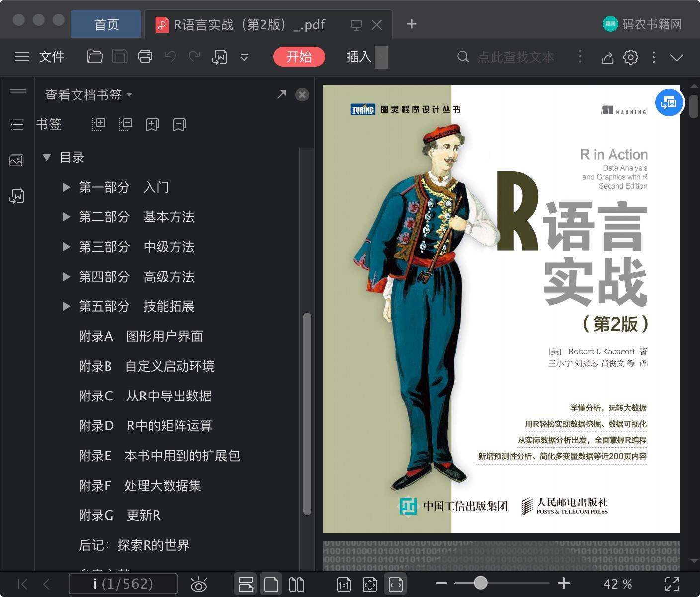The image size is (700, 597).
Task: Open the thumbnail image sidebar icon
Action: pos(16,160)
